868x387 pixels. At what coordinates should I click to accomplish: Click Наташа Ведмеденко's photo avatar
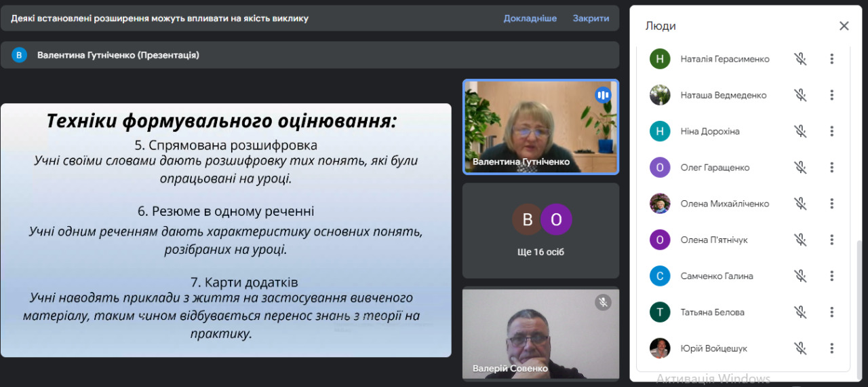(x=660, y=95)
